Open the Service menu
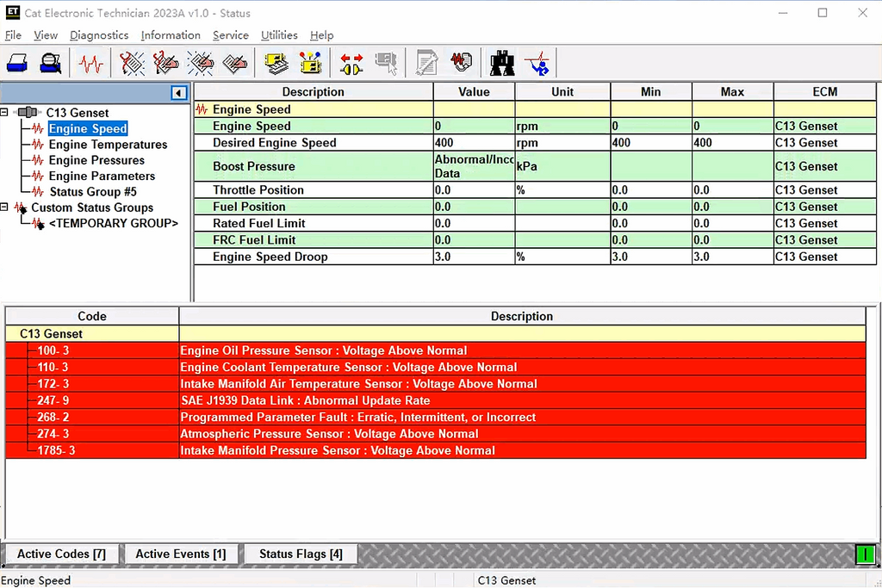Screen dimensions: 882x588 [x=231, y=34]
